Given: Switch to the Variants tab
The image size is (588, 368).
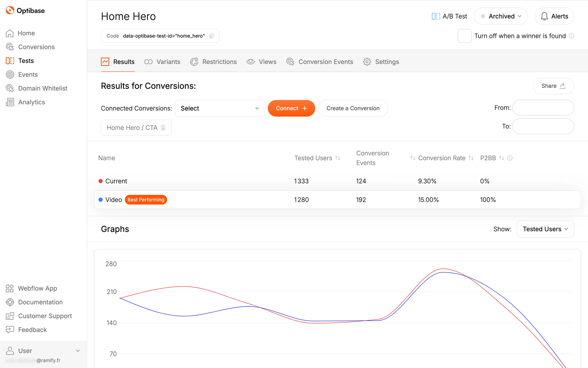Looking at the screenshot, I should pos(162,62).
